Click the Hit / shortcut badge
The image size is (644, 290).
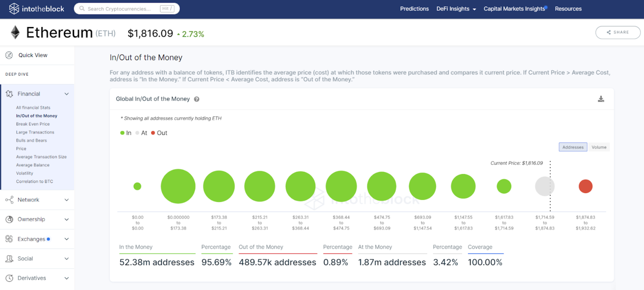[x=167, y=9]
